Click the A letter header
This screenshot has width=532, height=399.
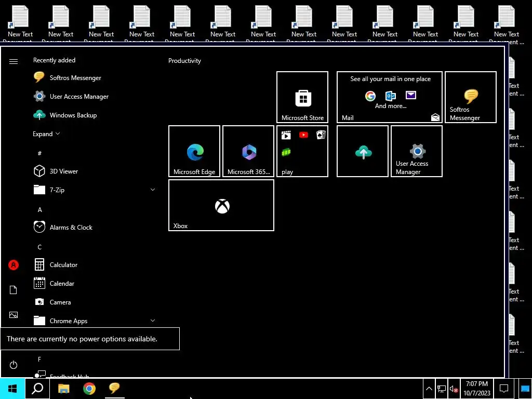[39, 210]
